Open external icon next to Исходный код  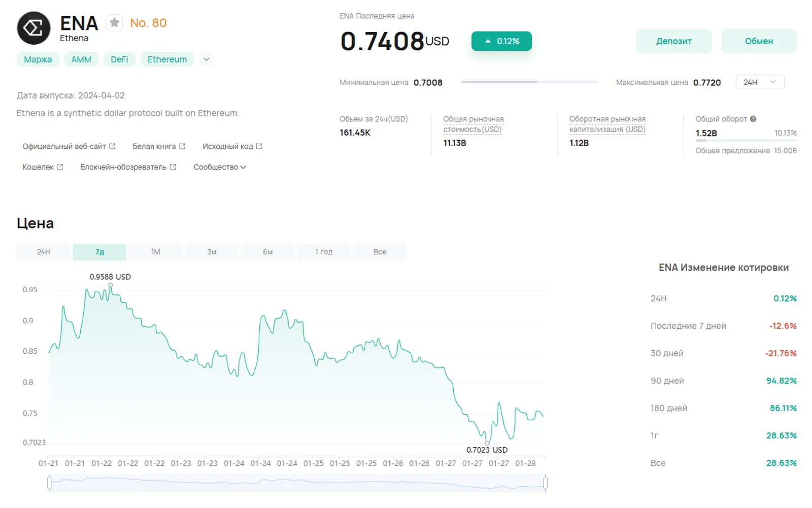pyautogui.click(x=259, y=146)
